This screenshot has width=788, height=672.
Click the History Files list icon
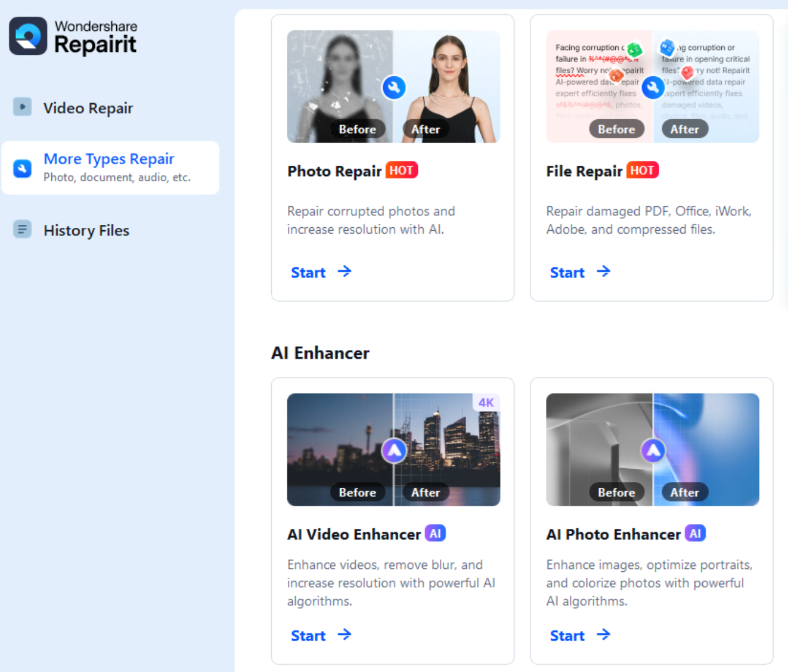tap(22, 229)
